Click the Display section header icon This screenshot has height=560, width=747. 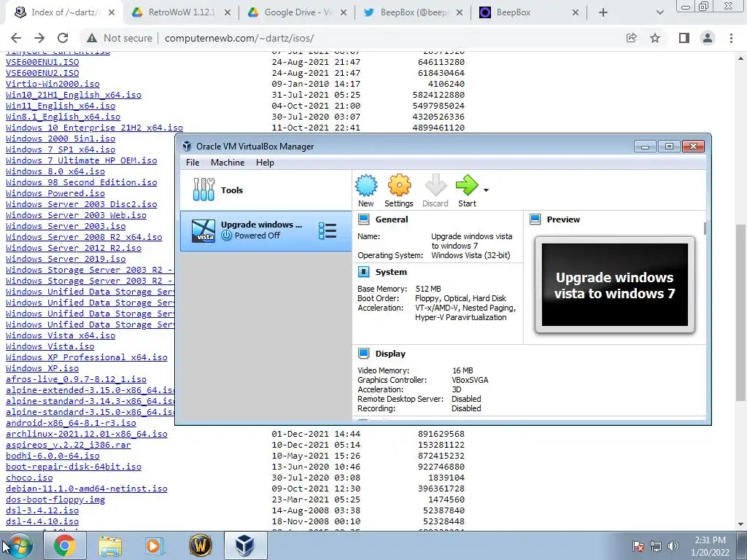pyautogui.click(x=363, y=354)
